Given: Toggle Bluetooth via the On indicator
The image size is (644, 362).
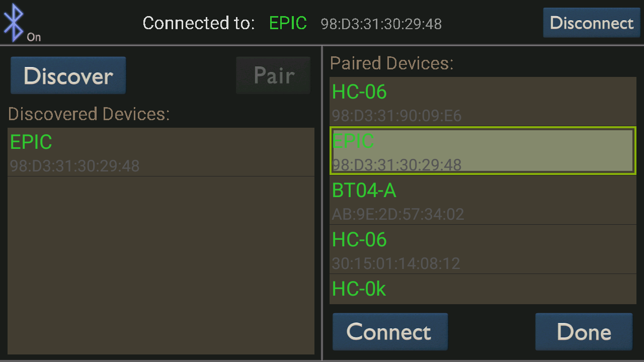Looking at the screenshot, I should [34, 37].
